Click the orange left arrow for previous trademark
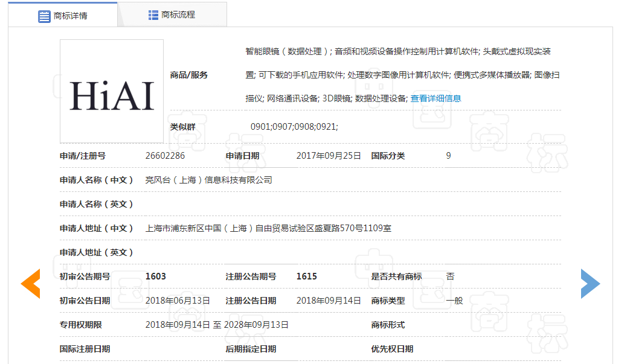The height and width of the screenshot is (364, 630). click(30, 283)
